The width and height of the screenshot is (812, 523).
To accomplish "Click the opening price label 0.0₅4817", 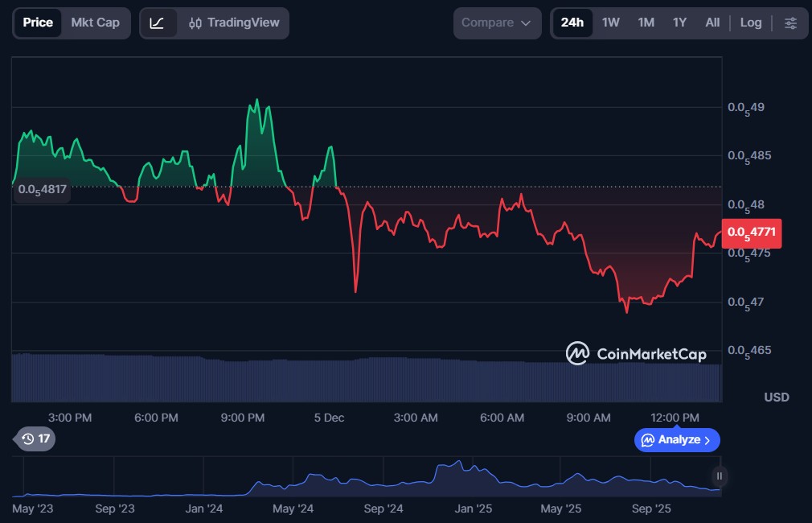I will [42, 190].
